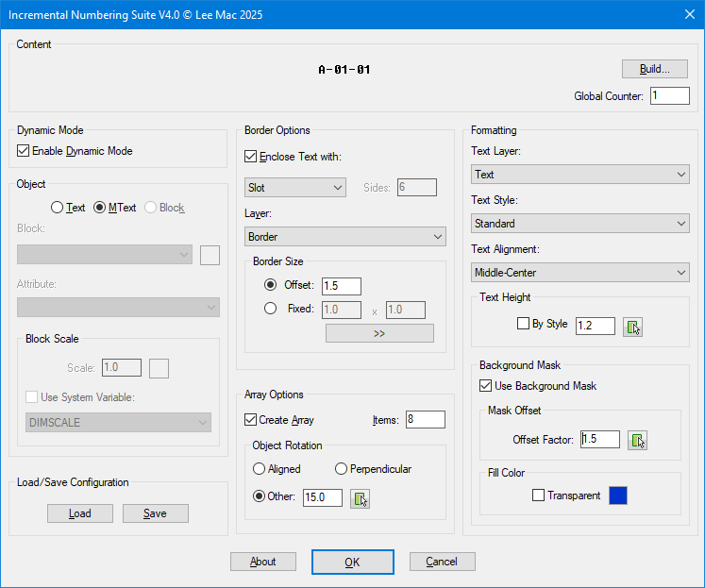Click the pick icon beside Other rotation angle

(x=360, y=498)
